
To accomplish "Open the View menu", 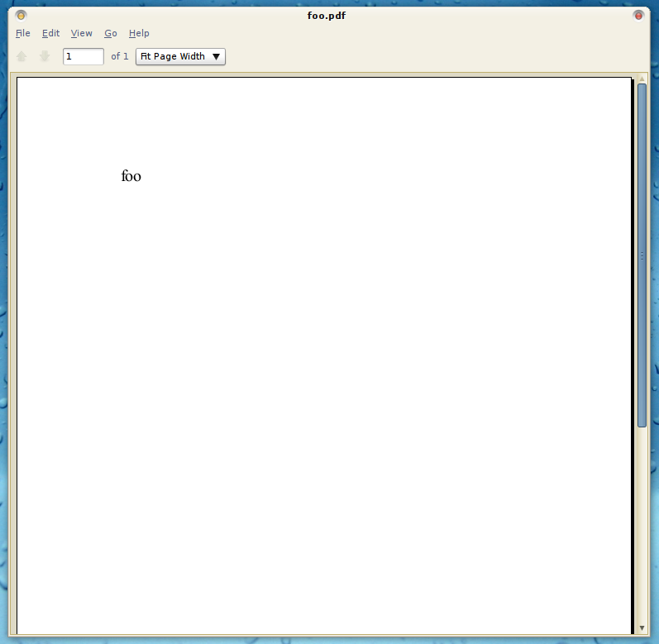I will (x=82, y=33).
